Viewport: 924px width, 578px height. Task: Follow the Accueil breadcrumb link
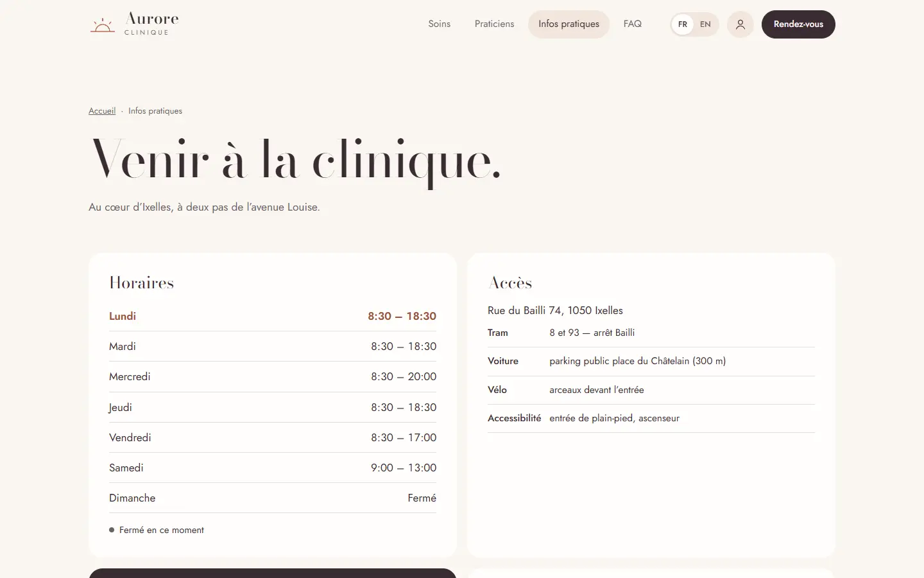pos(102,111)
